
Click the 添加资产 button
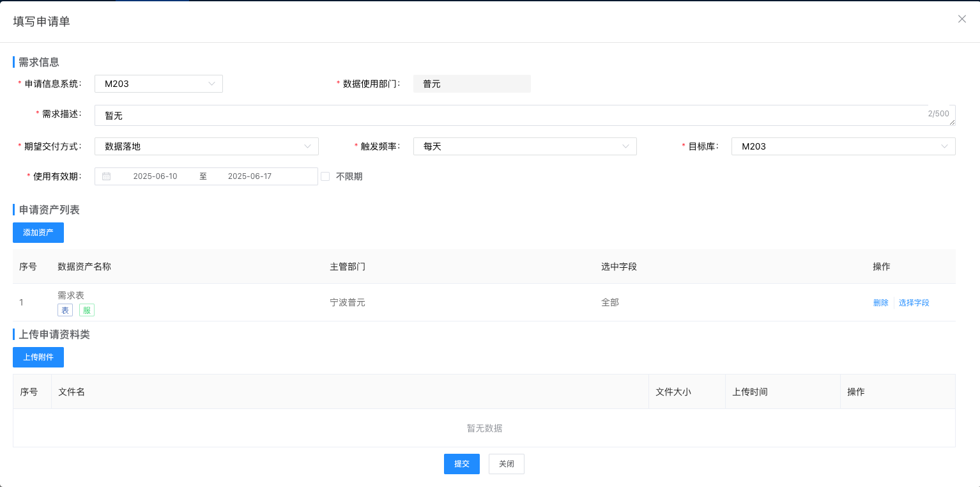coord(38,233)
